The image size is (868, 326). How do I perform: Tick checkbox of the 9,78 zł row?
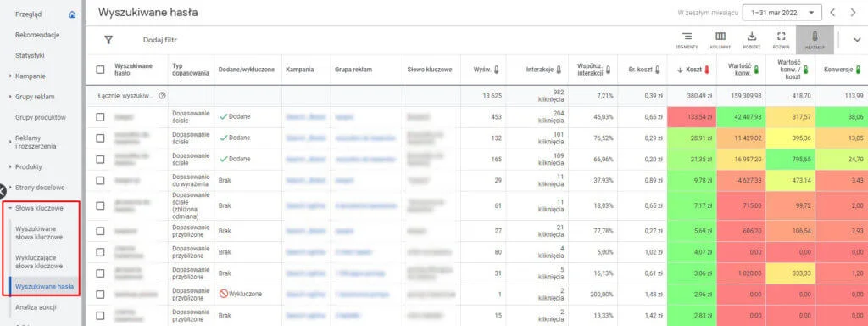[100, 180]
